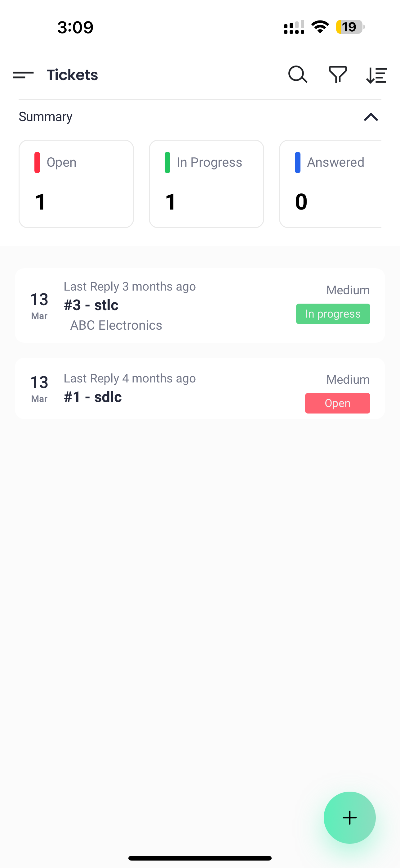Tap the green plus add-ticket button
This screenshot has width=400, height=868.
(x=349, y=817)
